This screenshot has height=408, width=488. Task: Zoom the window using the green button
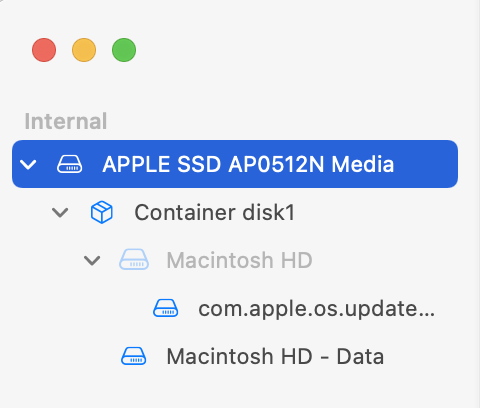[x=124, y=50]
